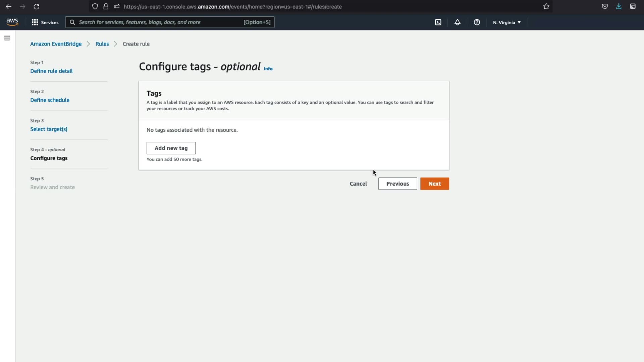Open the Services grid menu

coord(45,22)
